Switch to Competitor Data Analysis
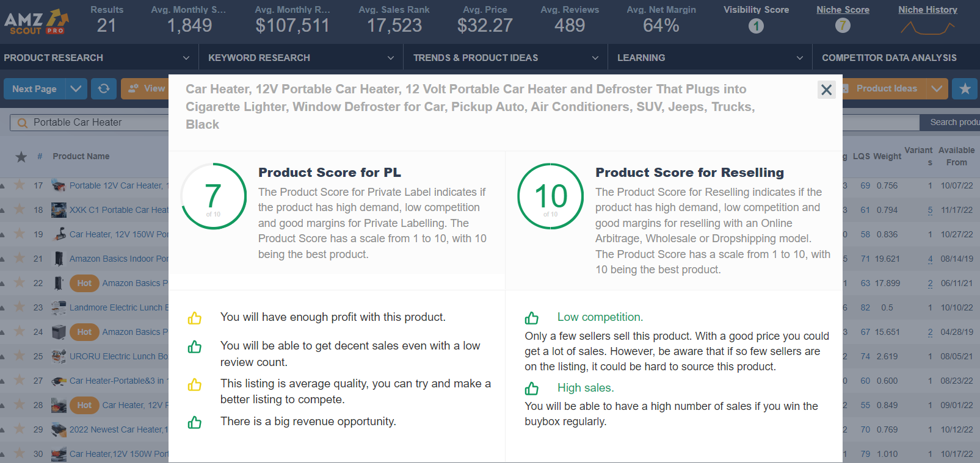980x463 pixels. pyautogui.click(x=889, y=57)
